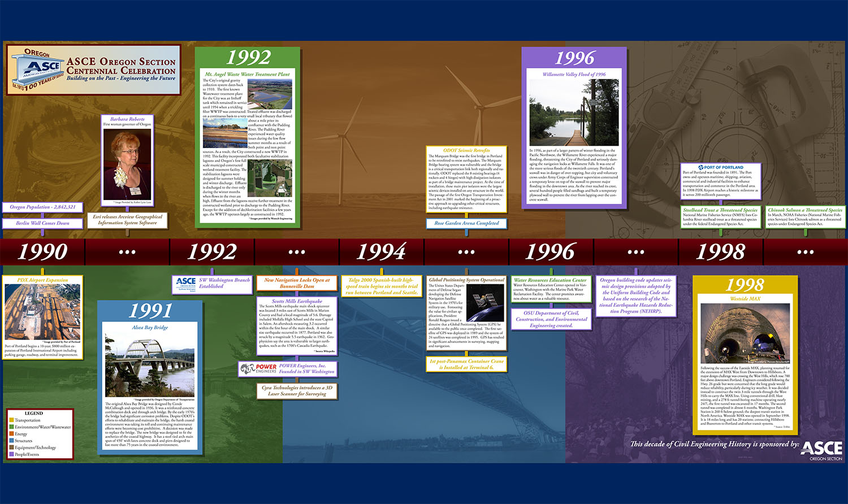Open the GPS satellite image
The height and width of the screenshot is (504, 848).
(485, 303)
